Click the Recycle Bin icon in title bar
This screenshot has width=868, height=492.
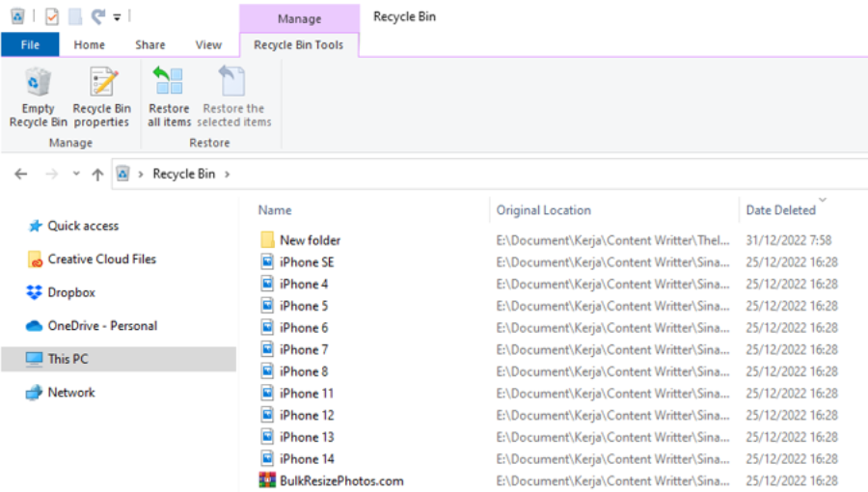click(17, 16)
